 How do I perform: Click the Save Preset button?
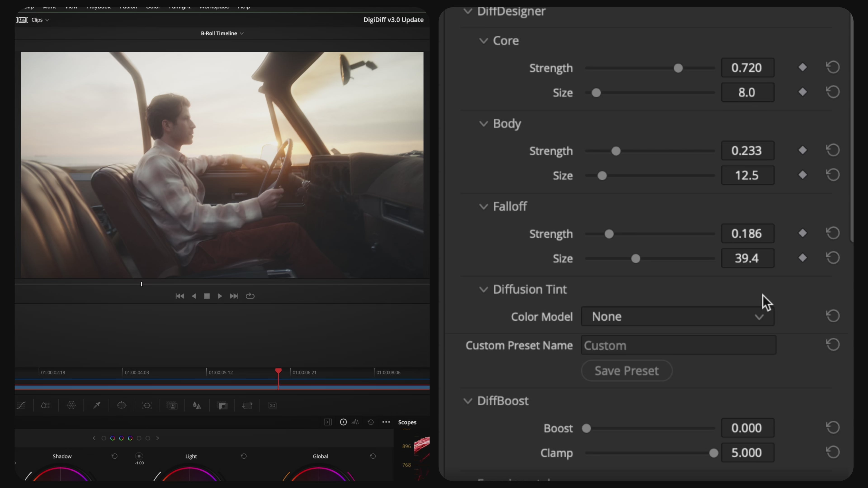[x=626, y=371]
